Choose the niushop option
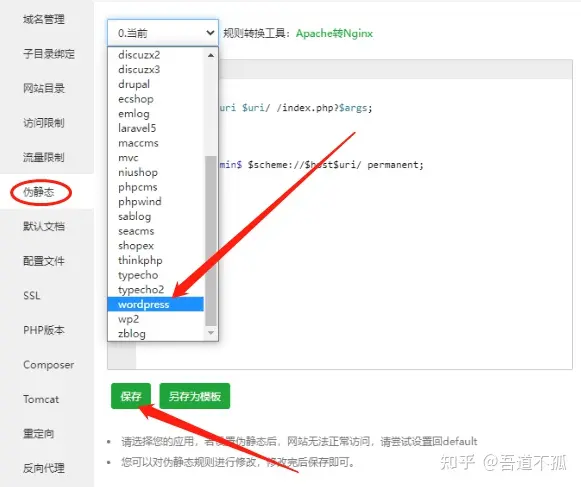 click(156, 172)
